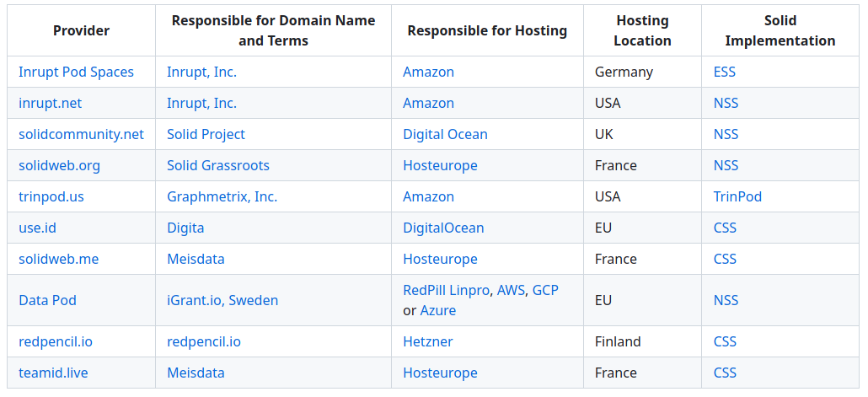Click the Graphmetrix, Inc. link
Image resolution: width=868 pixels, height=397 pixels.
[x=222, y=196]
